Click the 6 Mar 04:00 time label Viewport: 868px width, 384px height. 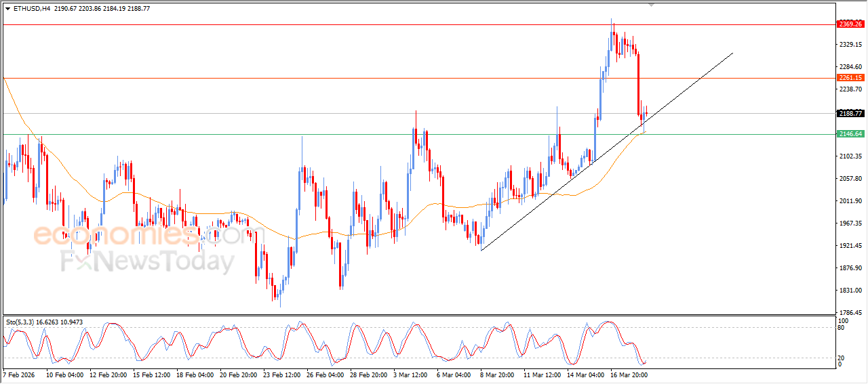(454, 375)
